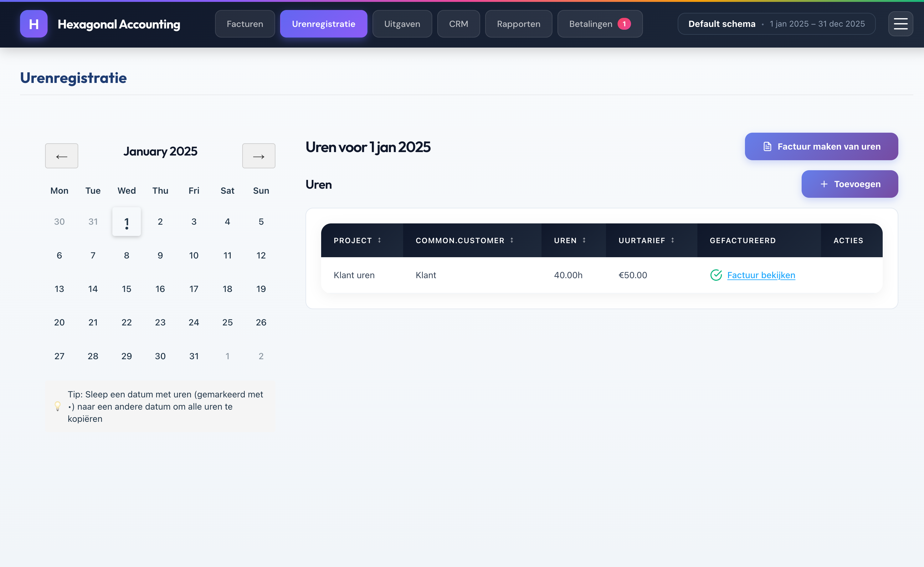Open the Facturen tab
The width and height of the screenshot is (924, 567).
(245, 24)
